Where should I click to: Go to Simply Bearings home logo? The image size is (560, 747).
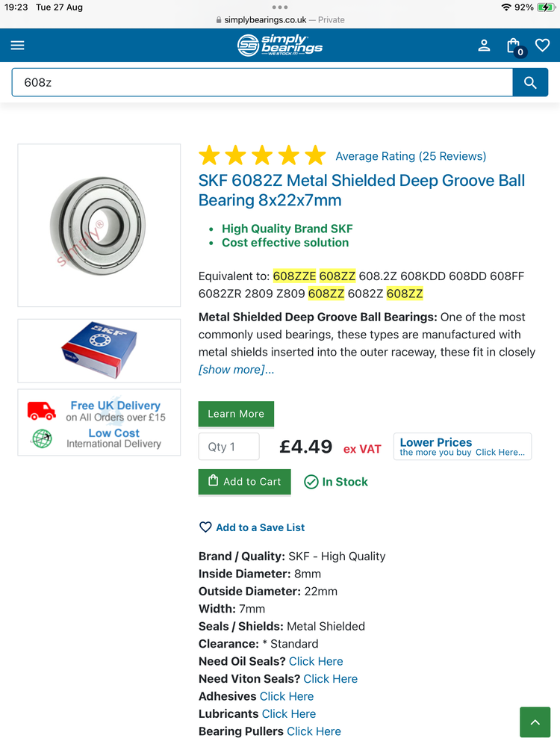click(280, 46)
